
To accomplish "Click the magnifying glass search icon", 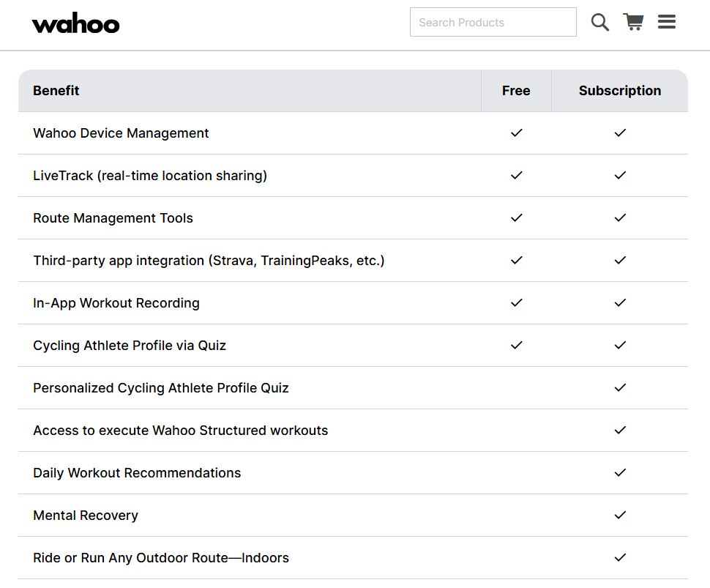I will pyautogui.click(x=600, y=22).
